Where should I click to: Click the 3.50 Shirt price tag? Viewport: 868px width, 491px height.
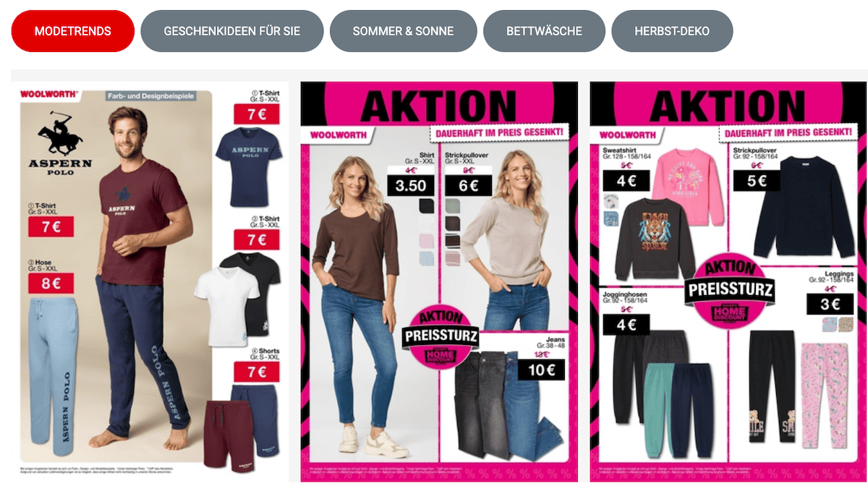(411, 186)
